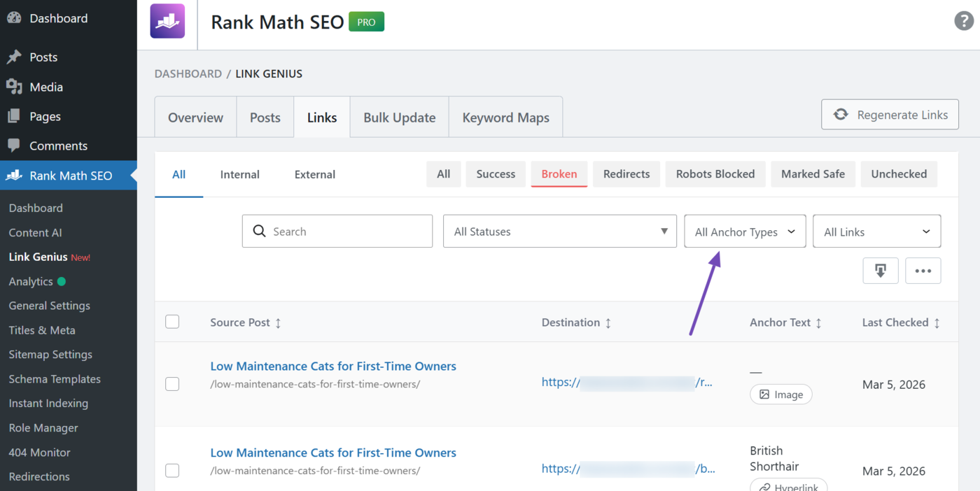Image resolution: width=980 pixels, height=491 pixels.
Task: Open the destination URL ending in /r...
Action: [x=627, y=383]
